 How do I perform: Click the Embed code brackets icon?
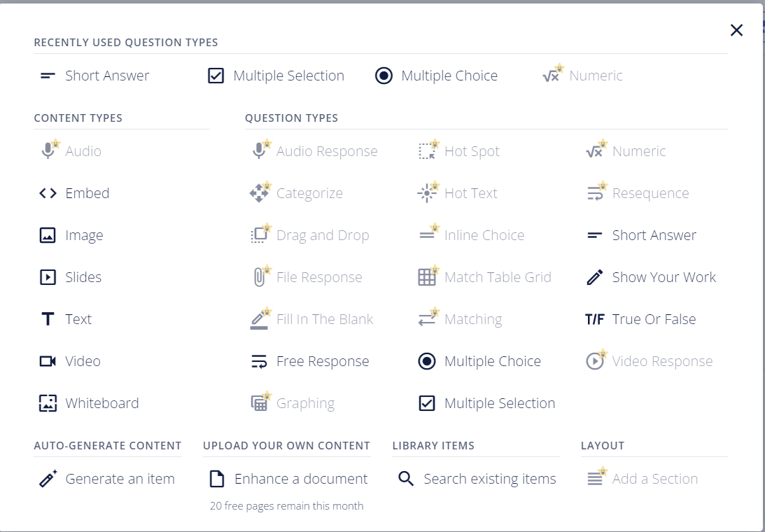click(x=48, y=193)
